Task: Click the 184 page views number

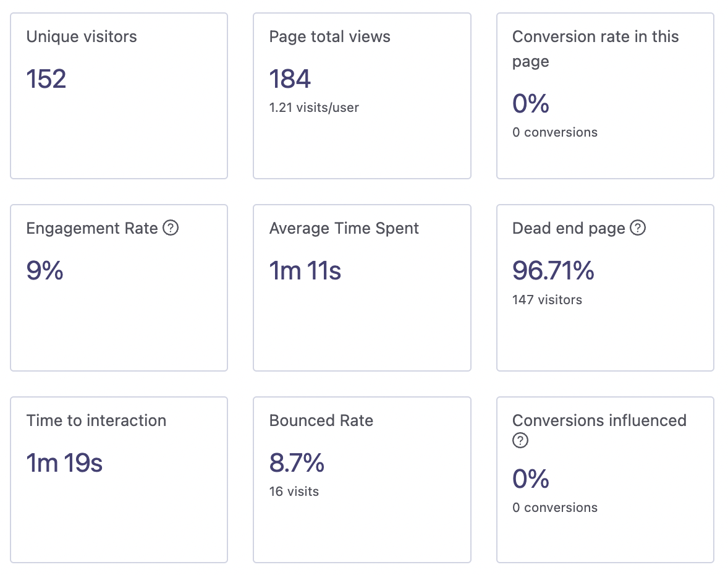Action: click(x=290, y=79)
